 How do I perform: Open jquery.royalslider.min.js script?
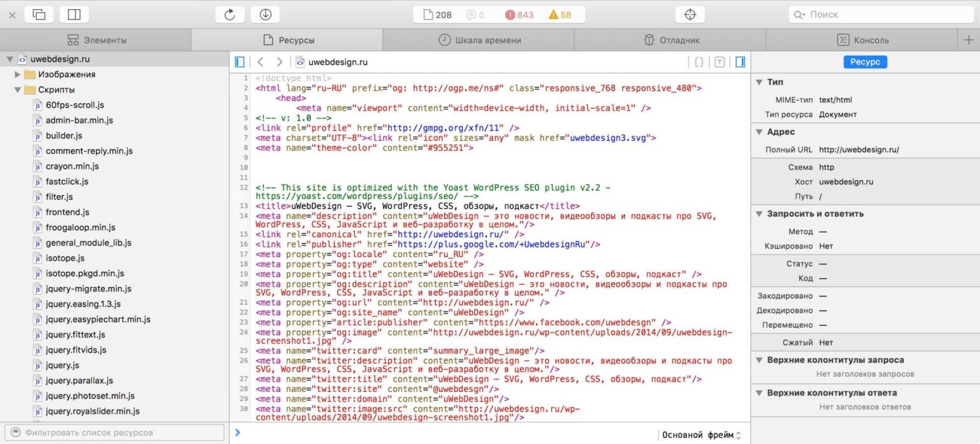pyautogui.click(x=92, y=412)
